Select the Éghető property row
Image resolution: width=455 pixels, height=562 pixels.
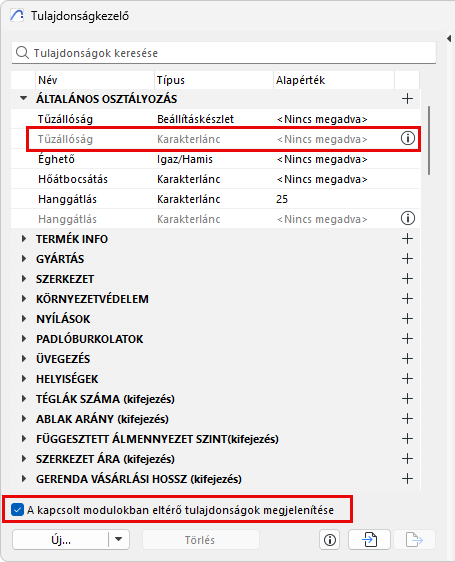(215, 159)
